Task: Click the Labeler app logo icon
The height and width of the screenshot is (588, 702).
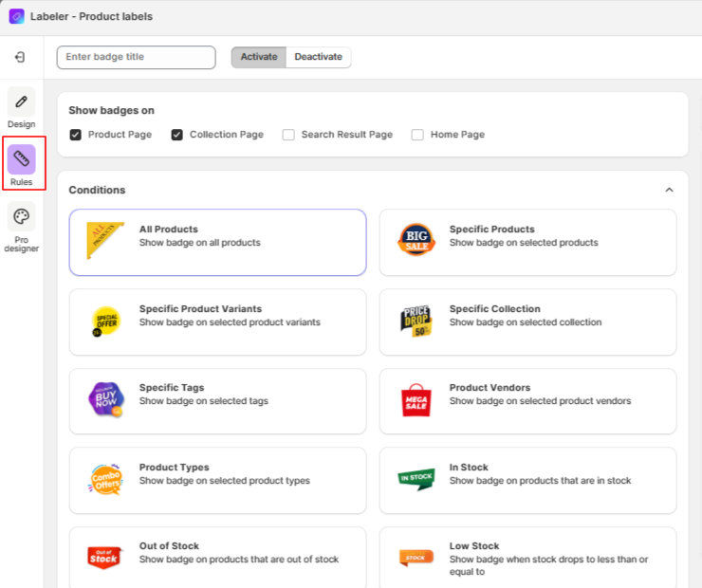Action: pos(16,16)
